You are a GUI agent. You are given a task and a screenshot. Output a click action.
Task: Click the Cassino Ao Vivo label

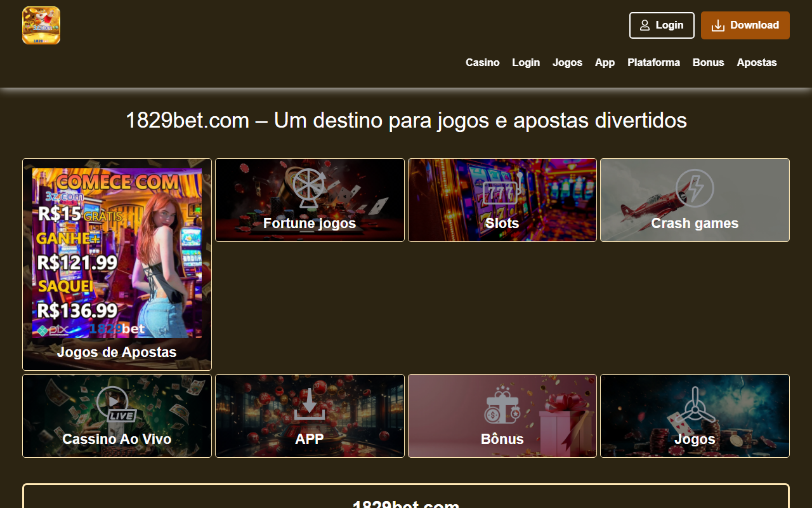[117, 439]
